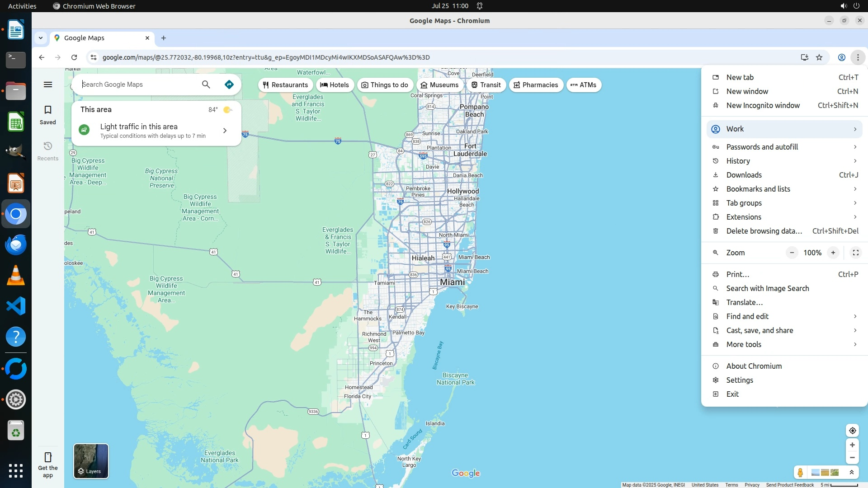Click the my location target icon
The width and height of the screenshot is (868, 488).
pos(852,431)
